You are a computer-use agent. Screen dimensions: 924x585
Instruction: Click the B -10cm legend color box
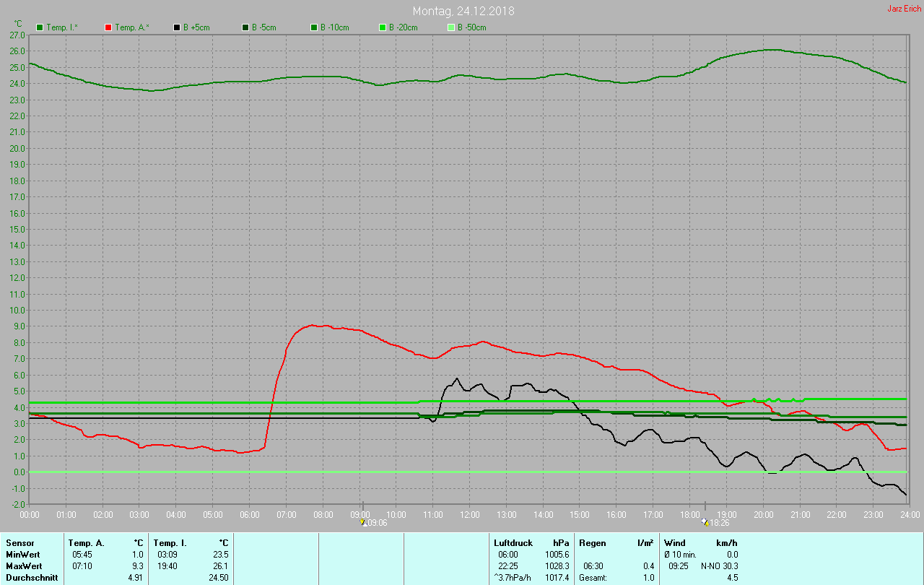pyautogui.click(x=314, y=27)
